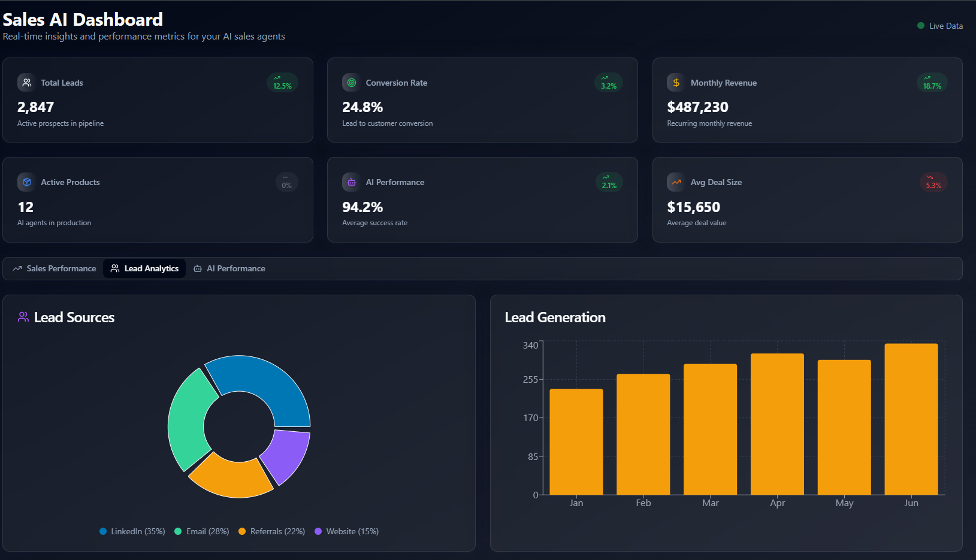Toggle the LinkedIn (35%) legend entry
Viewport: 976px width, 560px height.
tap(132, 531)
